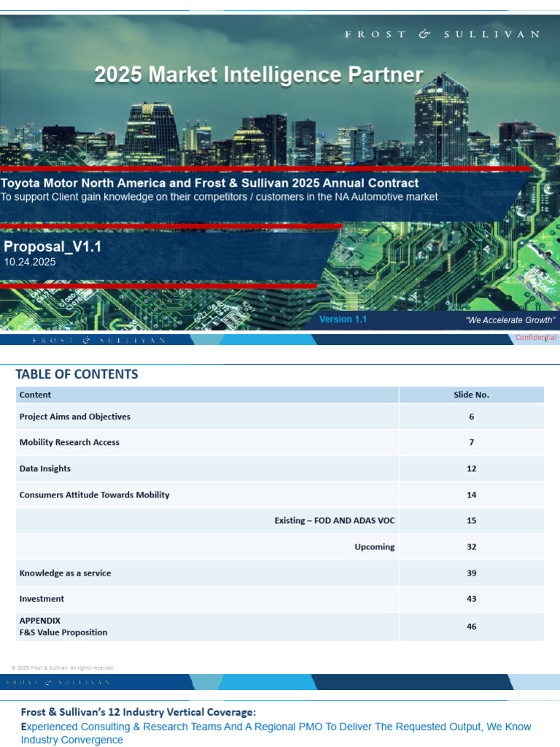
Task: Click slide number 15
Action: [472, 520]
